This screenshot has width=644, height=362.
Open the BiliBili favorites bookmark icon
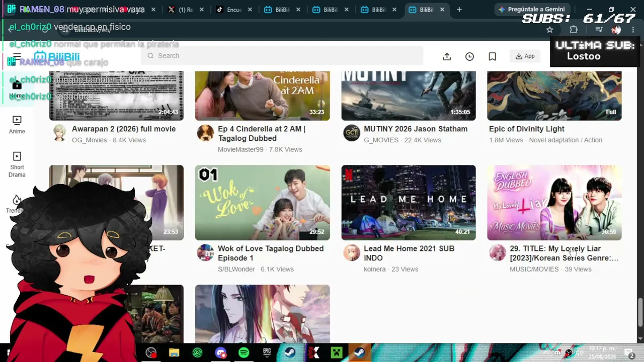493,56
